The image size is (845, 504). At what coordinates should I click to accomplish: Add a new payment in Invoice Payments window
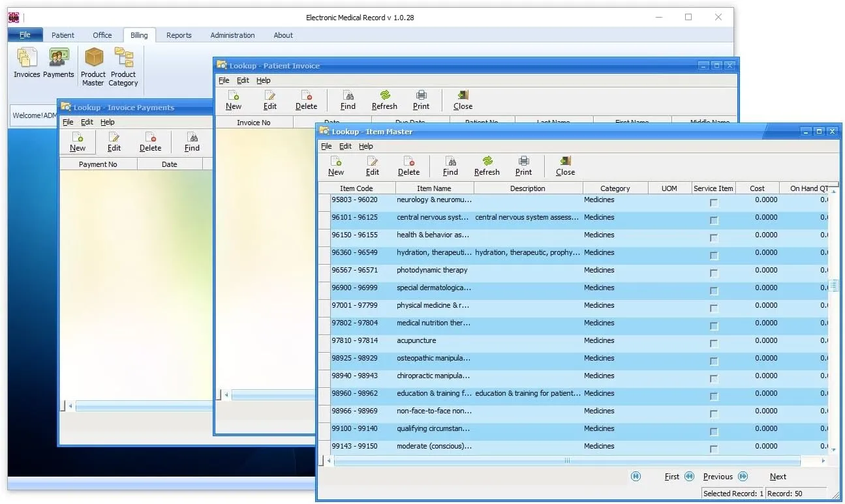(78, 141)
